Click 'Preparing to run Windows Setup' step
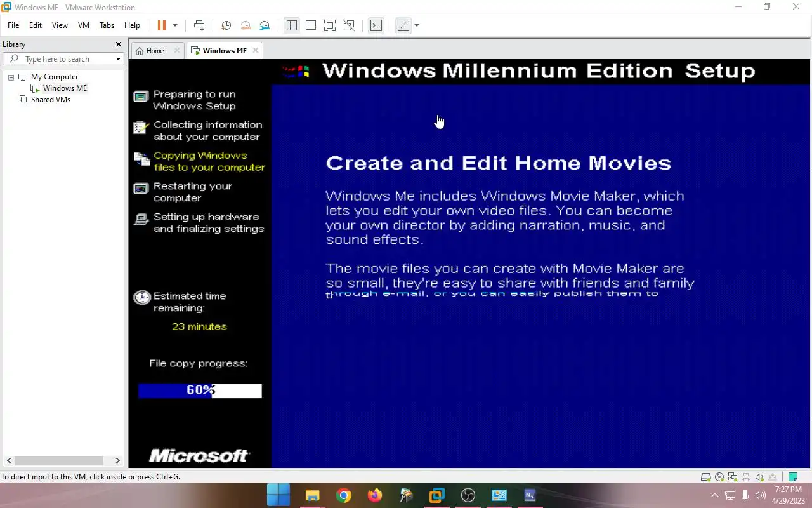Viewport: 812px width, 508px height. pos(194,100)
